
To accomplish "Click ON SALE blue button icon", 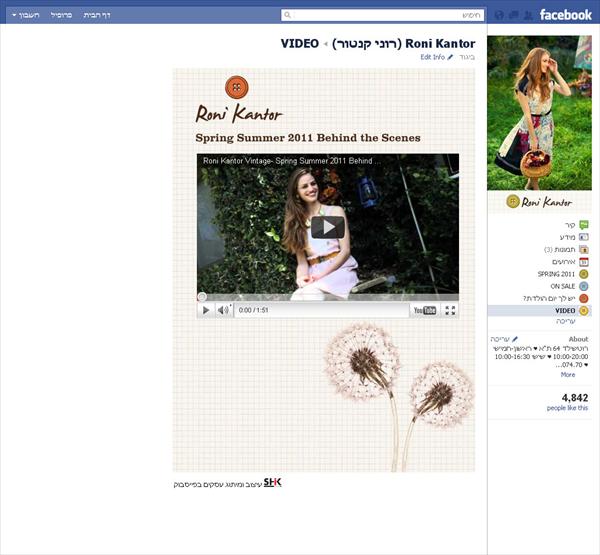I will click(x=584, y=286).
